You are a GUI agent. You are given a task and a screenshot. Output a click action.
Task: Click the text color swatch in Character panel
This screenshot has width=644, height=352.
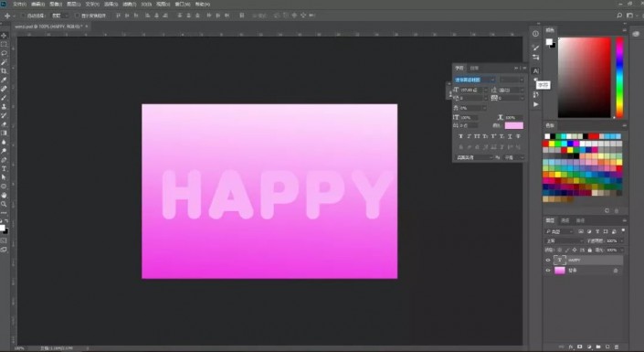tap(513, 125)
